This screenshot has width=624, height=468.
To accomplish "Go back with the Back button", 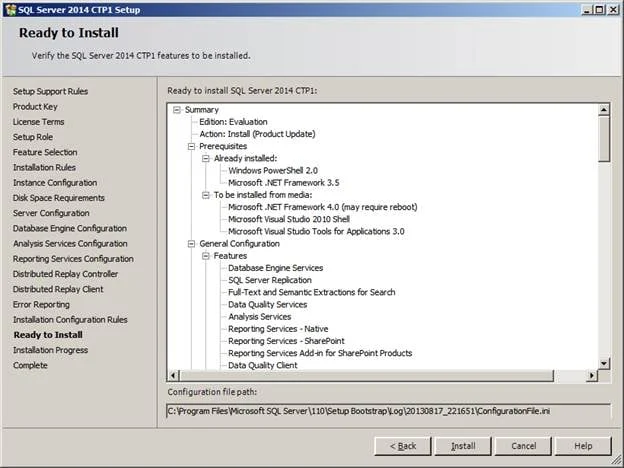I will pyautogui.click(x=403, y=446).
